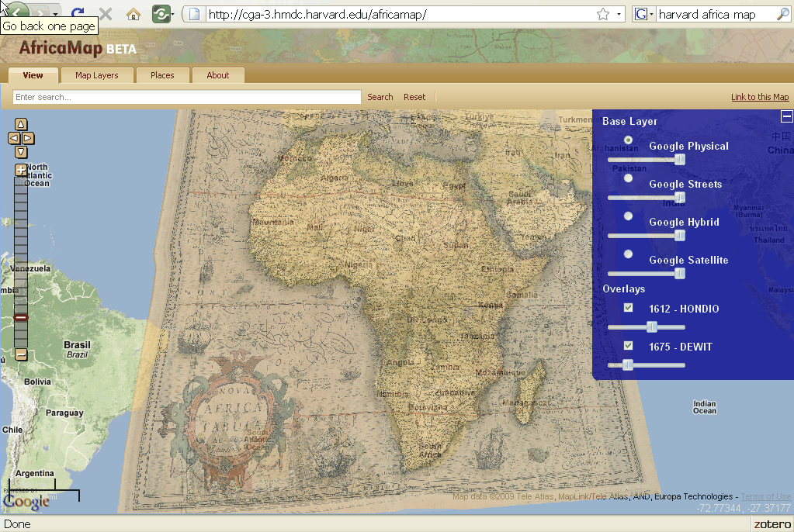
Task: Click the Reset button
Action: pyautogui.click(x=414, y=97)
